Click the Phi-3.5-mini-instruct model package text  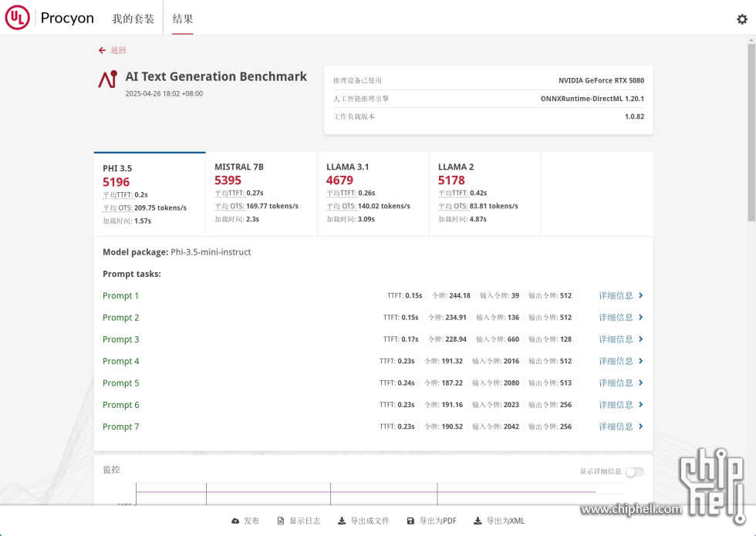211,252
